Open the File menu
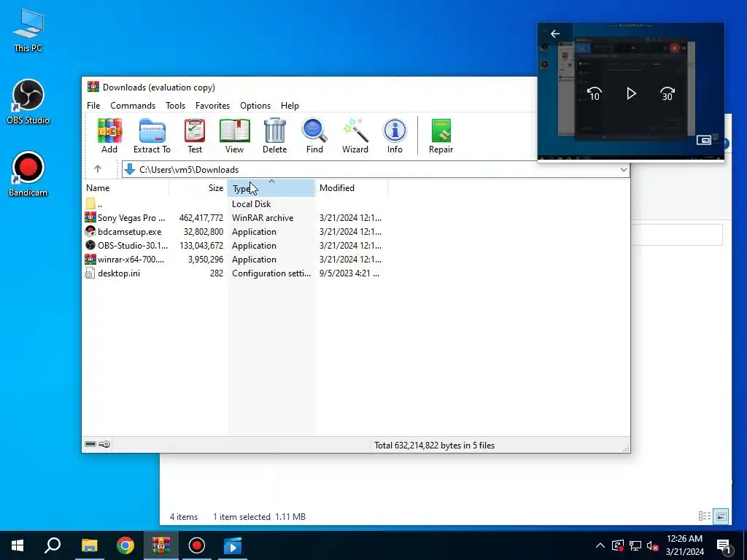The image size is (747, 560). click(93, 105)
